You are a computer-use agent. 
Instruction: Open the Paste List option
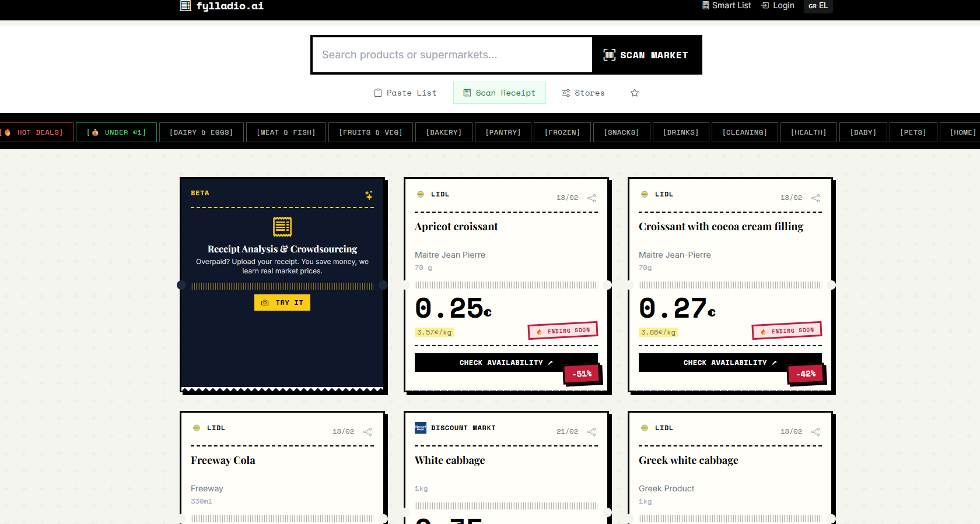pyautogui.click(x=405, y=93)
